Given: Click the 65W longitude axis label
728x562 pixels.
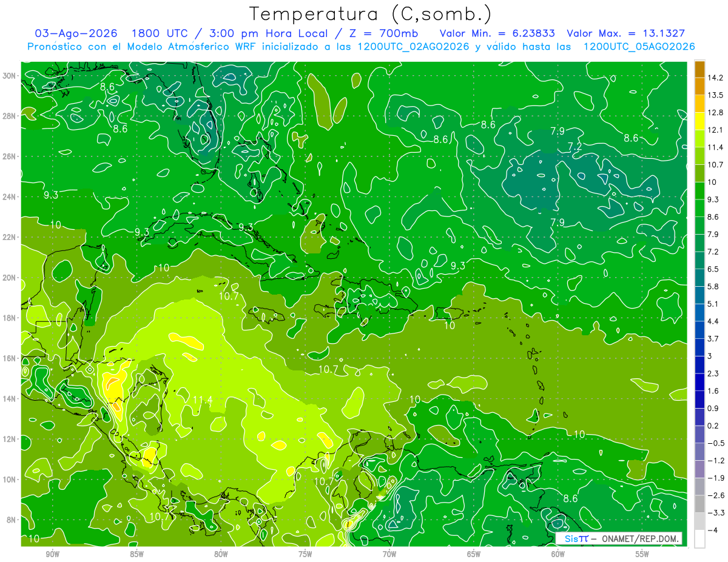Looking at the screenshot, I should pos(474,554).
